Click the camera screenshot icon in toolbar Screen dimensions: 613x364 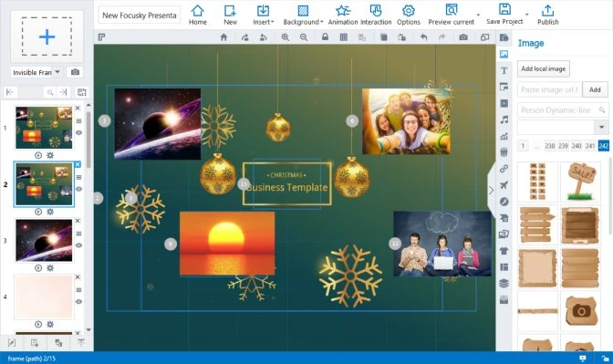(x=463, y=37)
